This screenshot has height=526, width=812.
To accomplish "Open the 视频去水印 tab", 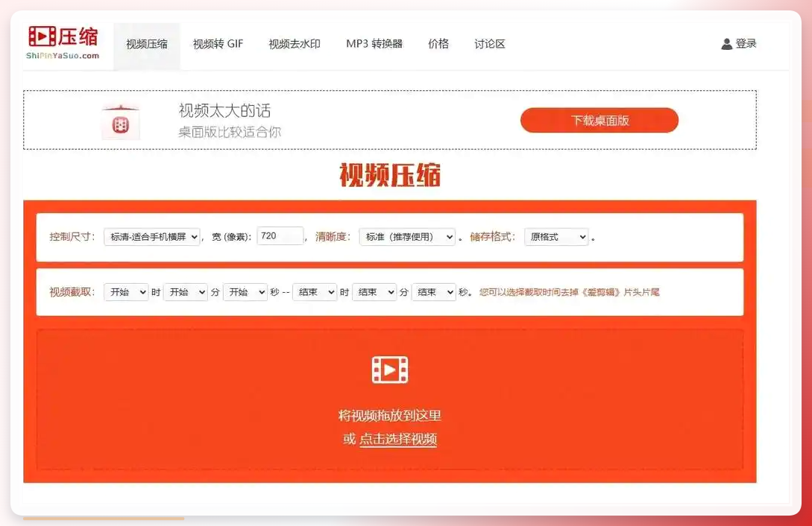I will point(295,44).
